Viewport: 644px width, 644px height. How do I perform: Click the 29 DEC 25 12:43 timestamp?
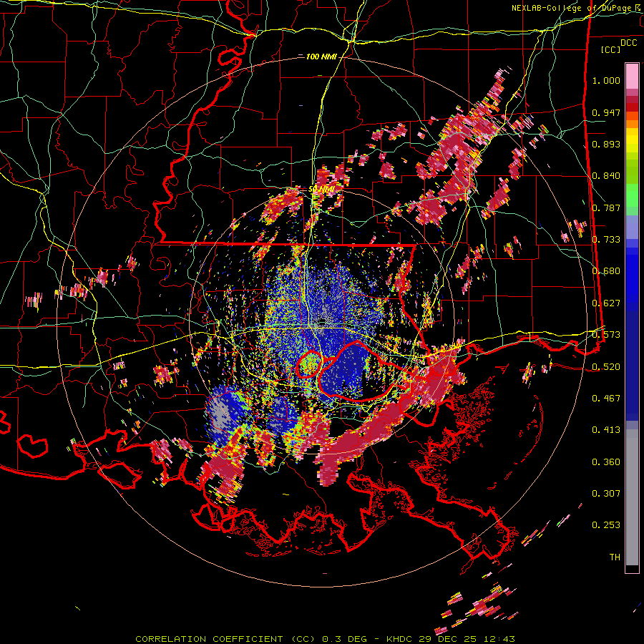(467, 639)
